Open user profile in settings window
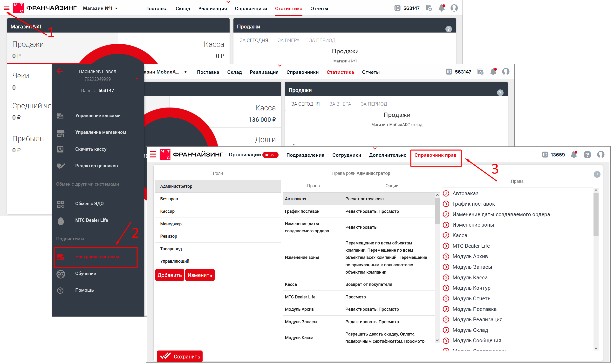The height and width of the screenshot is (364, 614). (601, 155)
